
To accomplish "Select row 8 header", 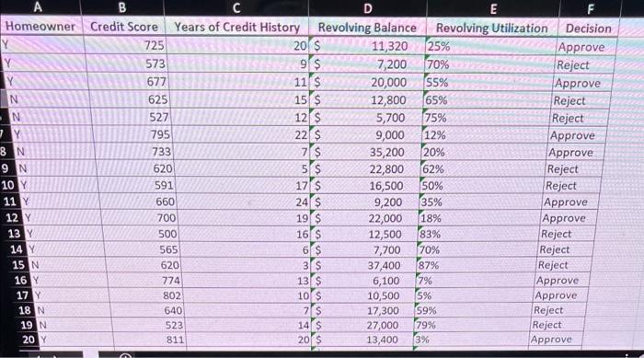I will 5,152.
